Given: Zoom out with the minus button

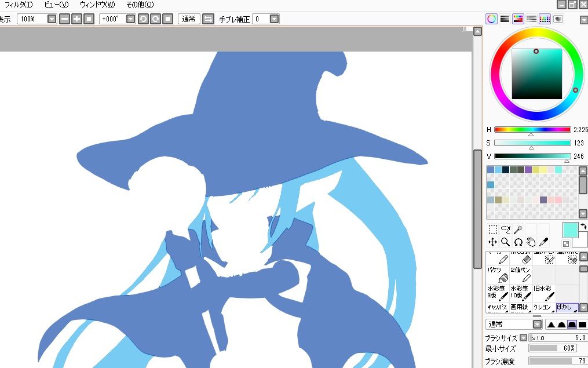Looking at the screenshot, I should click(64, 19).
